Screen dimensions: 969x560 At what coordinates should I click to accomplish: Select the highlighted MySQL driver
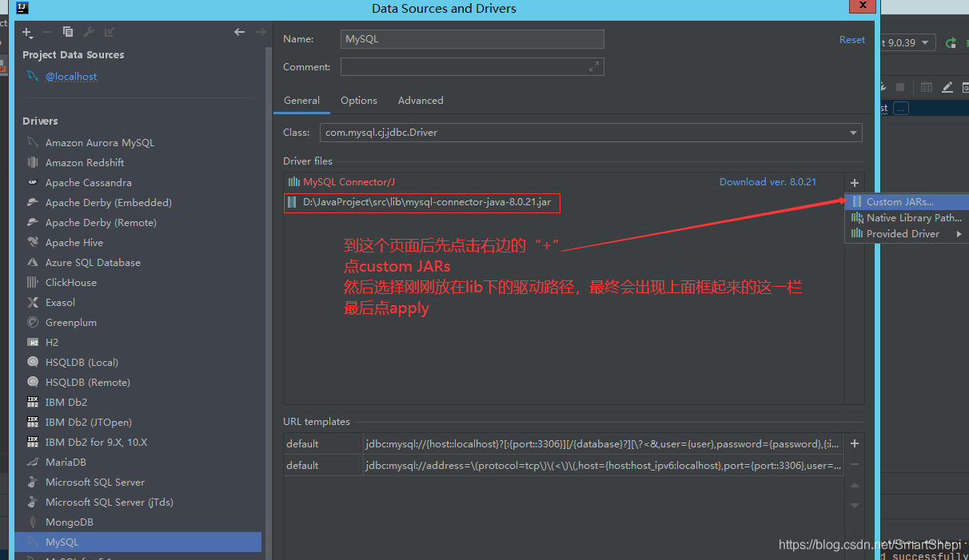138,542
